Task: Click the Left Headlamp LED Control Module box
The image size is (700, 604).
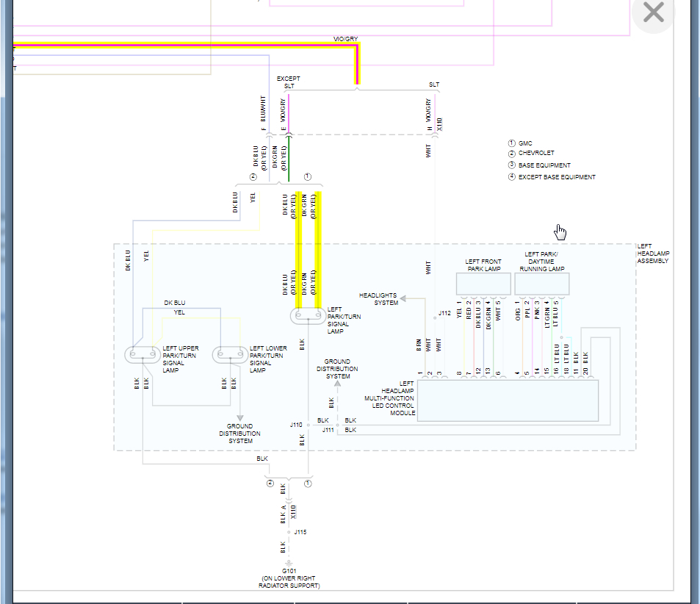Action: tap(508, 400)
